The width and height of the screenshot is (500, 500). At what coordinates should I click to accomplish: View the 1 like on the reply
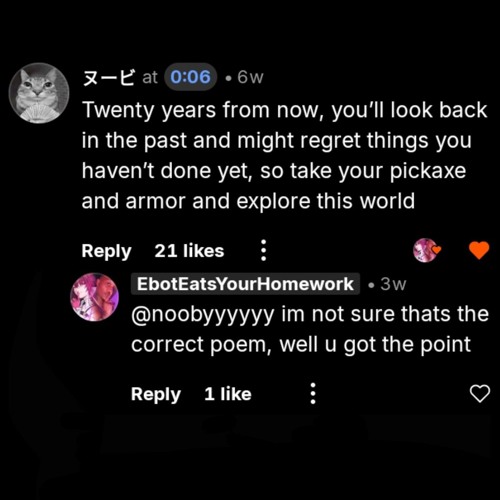coord(228,394)
